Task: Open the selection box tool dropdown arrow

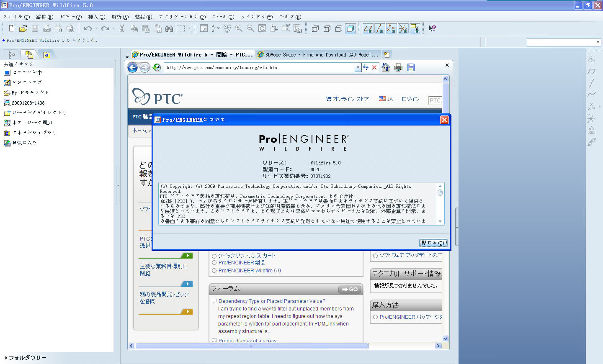Action: (189, 28)
